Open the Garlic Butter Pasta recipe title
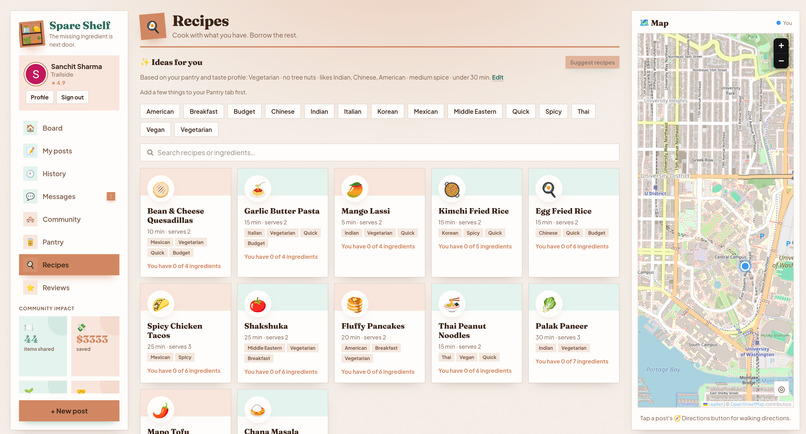This screenshot has height=434, width=806. click(282, 211)
